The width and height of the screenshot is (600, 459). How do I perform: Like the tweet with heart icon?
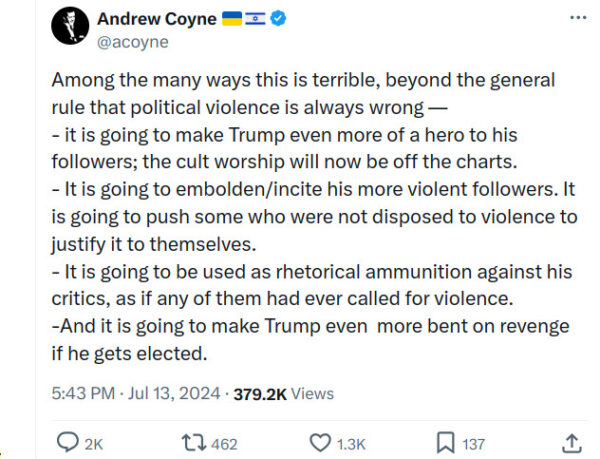coord(320,441)
